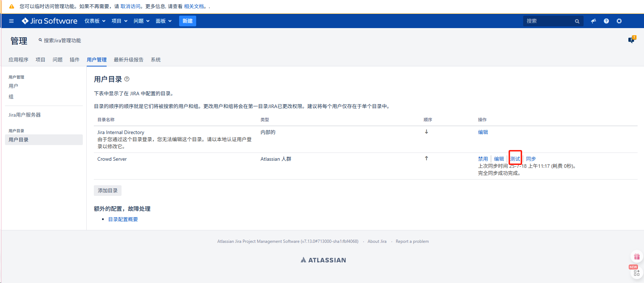Open the 相关文档 link in banner
This screenshot has width=644, height=283.
point(194,6)
